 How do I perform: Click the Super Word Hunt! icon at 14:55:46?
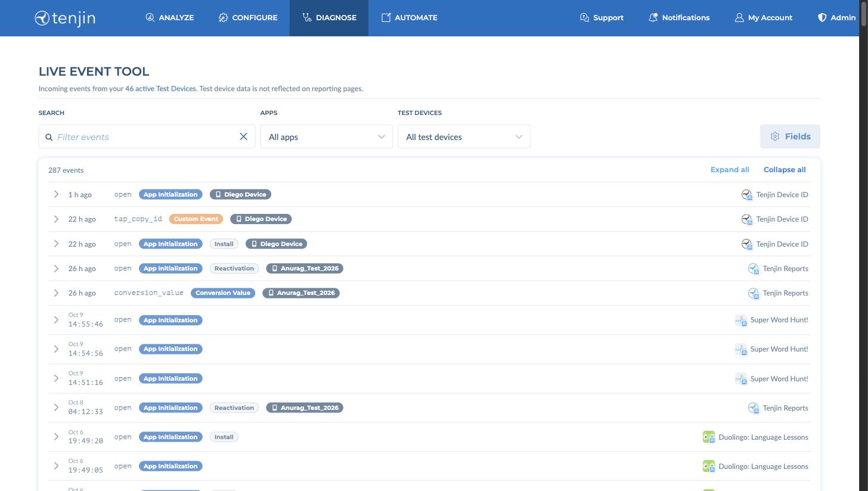click(x=741, y=321)
